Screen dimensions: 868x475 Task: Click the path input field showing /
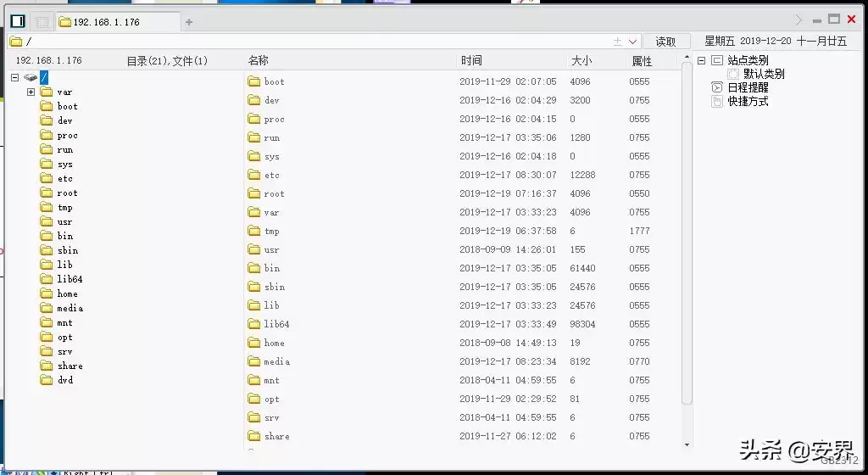[314, 42]
